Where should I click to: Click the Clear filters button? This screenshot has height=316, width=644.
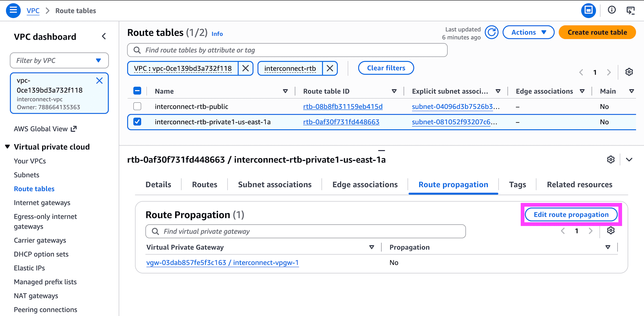click(386, 68)
